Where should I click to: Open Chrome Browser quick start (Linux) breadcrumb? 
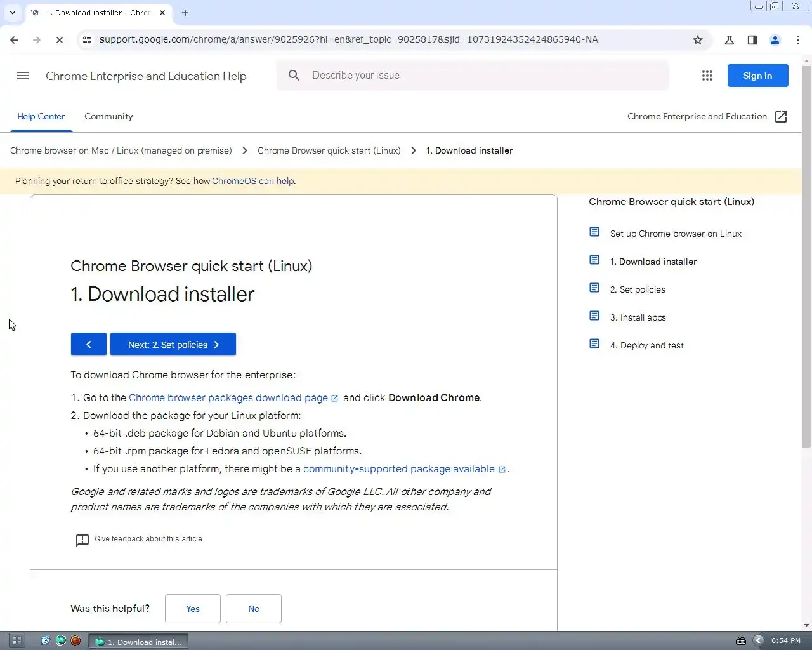(329, 150)
